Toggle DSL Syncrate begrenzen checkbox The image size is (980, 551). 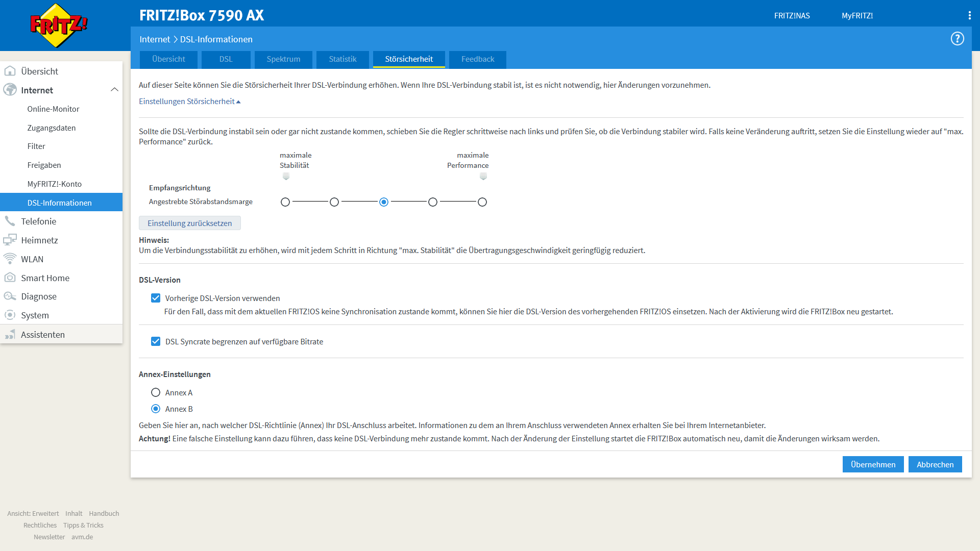pyautogui.click(x=156, y=341)
